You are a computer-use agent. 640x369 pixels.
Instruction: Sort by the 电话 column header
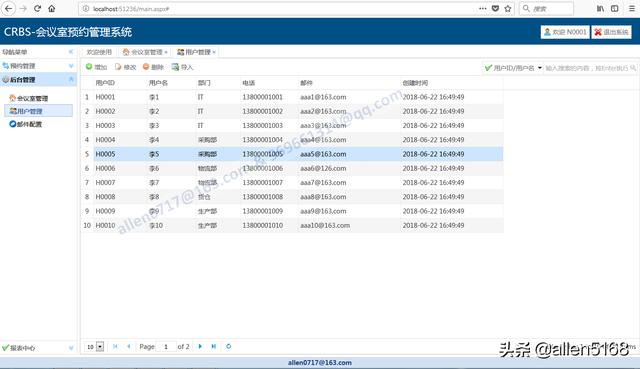click(x=269, y=83)
